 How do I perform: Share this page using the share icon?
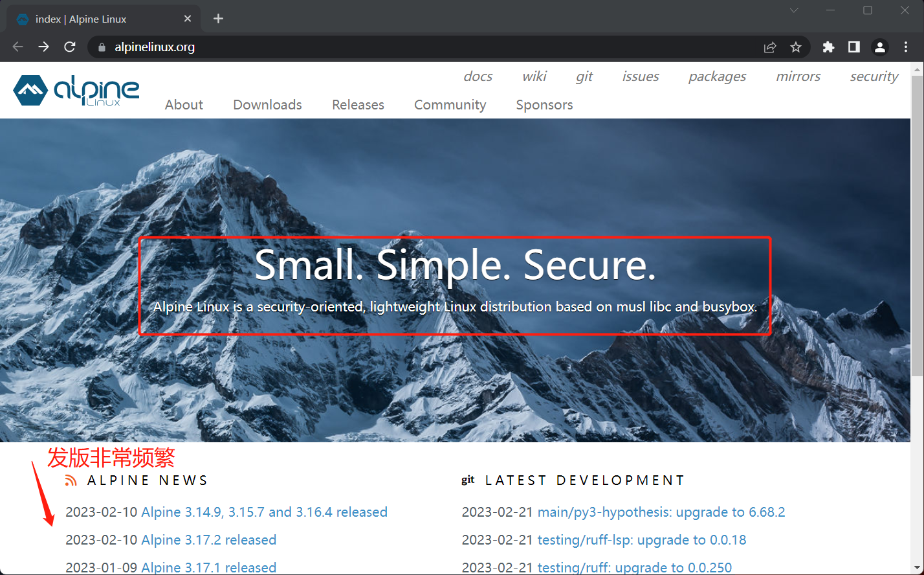point(770,47)
